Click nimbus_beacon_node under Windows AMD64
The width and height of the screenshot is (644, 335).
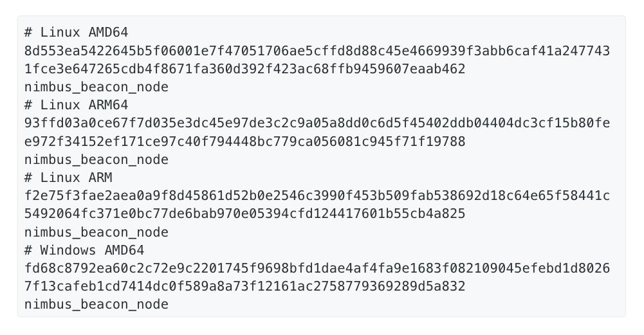point(97,304)
